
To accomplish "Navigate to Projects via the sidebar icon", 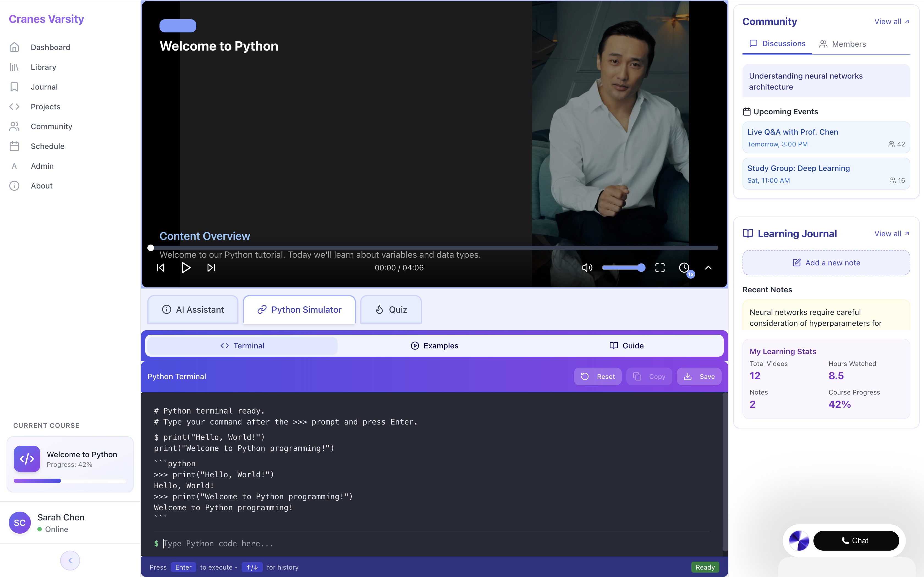I will 14,107.
